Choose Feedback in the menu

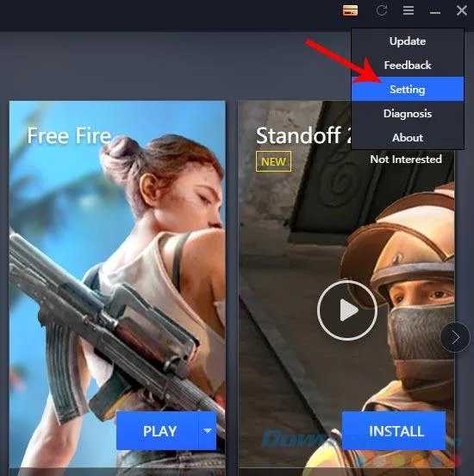click(408, 65)
